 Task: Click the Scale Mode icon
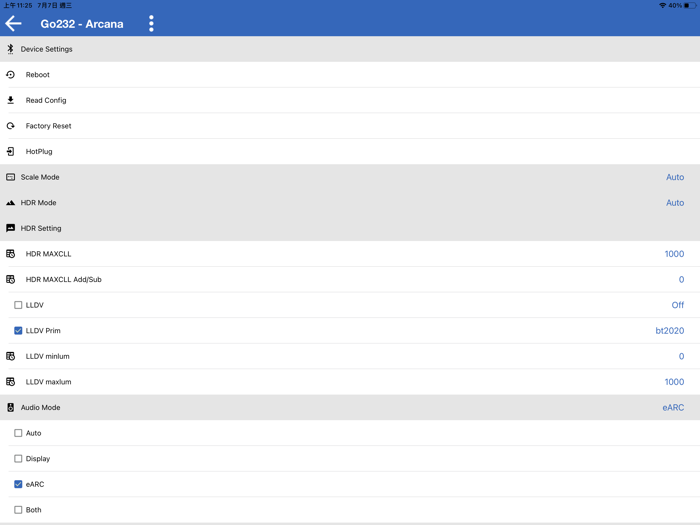pos(10,177)
